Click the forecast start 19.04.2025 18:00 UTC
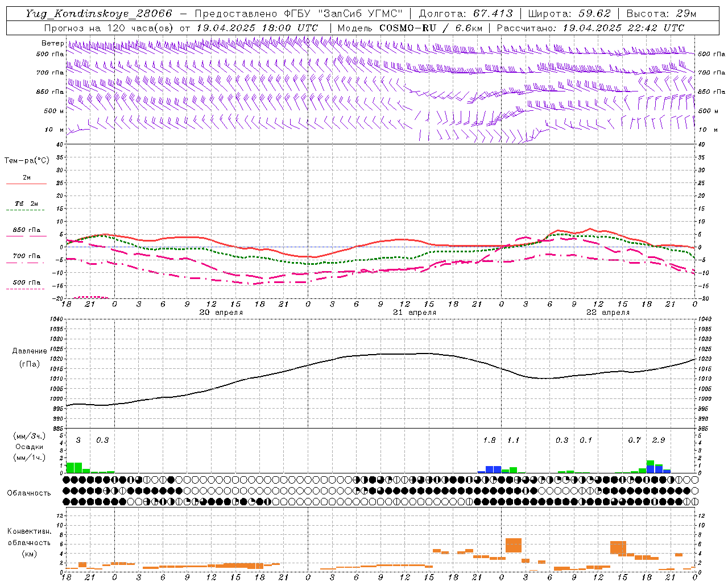Viewport: 728px width, 582px height. (x=257, y=28)
